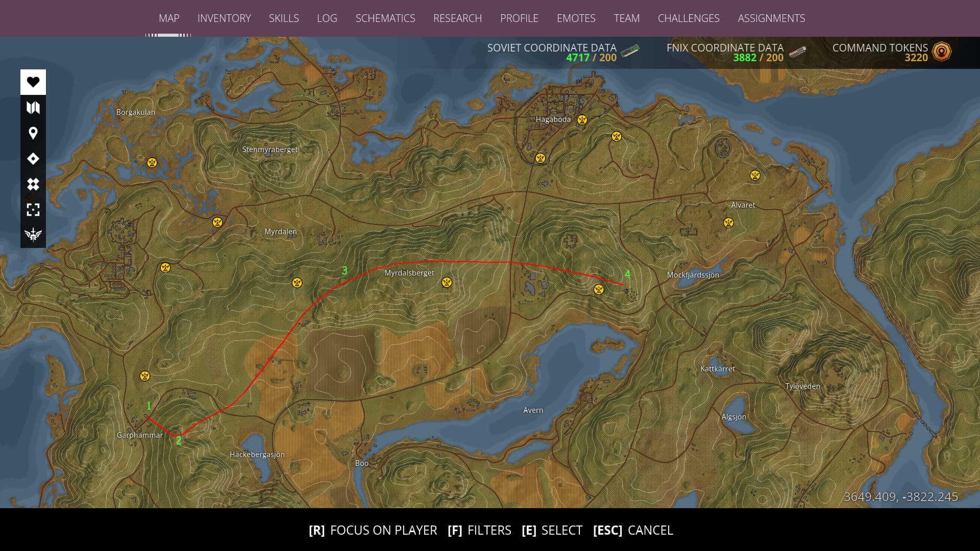Screen dimensions: 980x551
Task: Select yellow marker left of route point 3
Action: pos(297,283)
